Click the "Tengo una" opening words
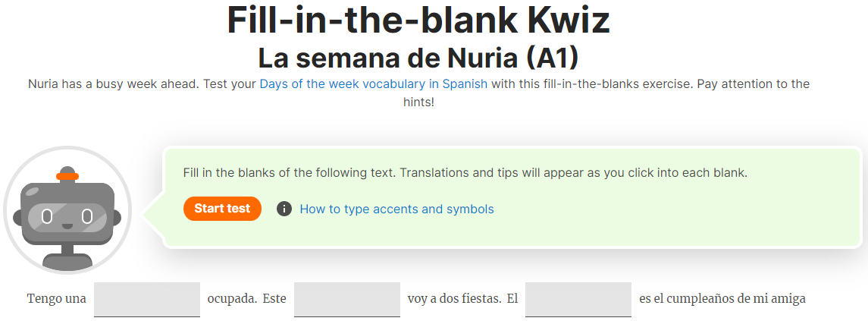The width and height of the screenshot is (868, 321). tap(56, 299)
